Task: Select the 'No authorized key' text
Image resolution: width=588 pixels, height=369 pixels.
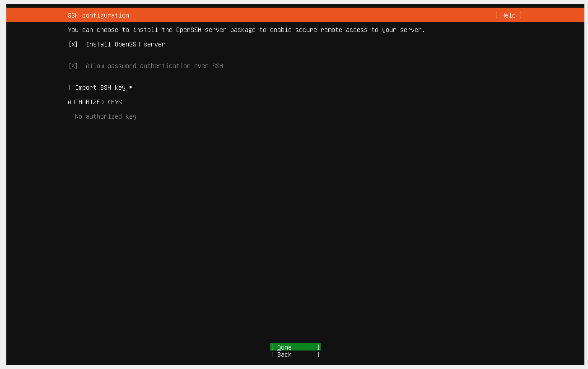Action: (106, 116)
